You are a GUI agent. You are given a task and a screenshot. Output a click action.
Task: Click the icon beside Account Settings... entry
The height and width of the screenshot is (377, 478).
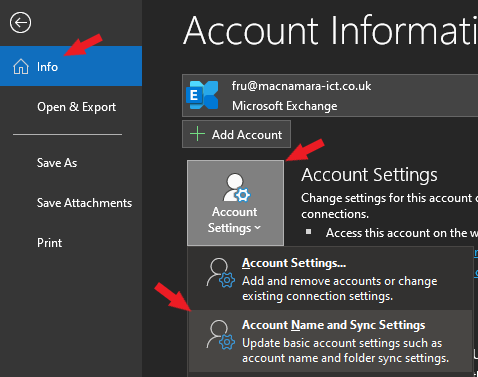pos(220,272)
